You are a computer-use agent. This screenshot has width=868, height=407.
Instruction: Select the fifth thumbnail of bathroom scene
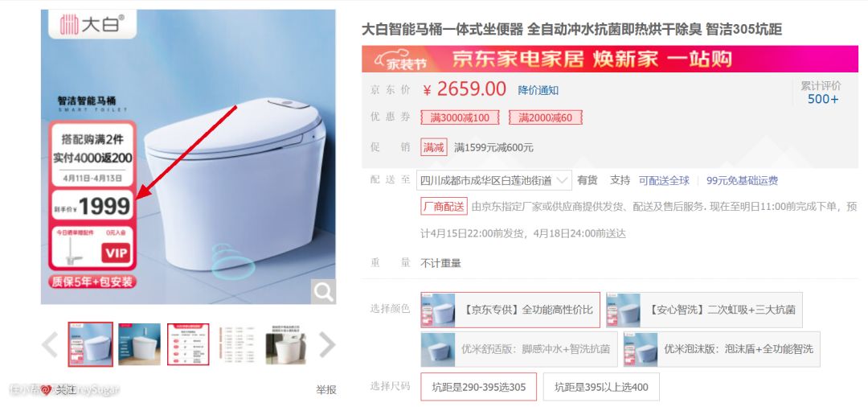pyautogui.click(x=285, y=344)
